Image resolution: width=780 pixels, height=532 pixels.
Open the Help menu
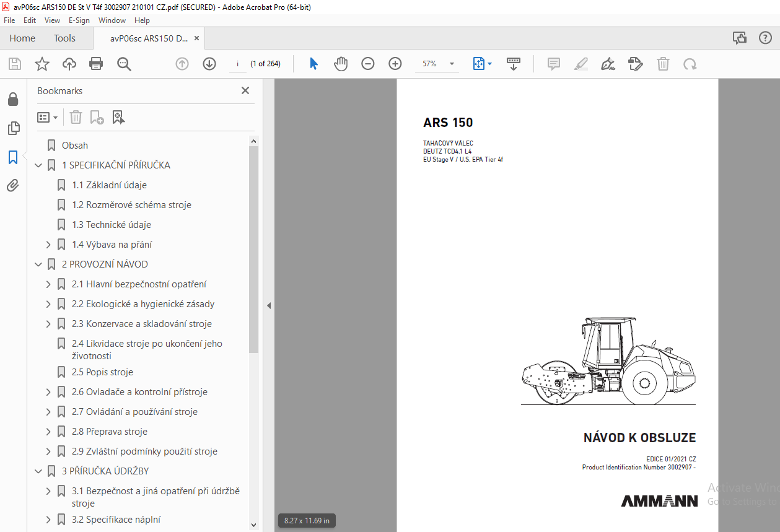[142, 20]
